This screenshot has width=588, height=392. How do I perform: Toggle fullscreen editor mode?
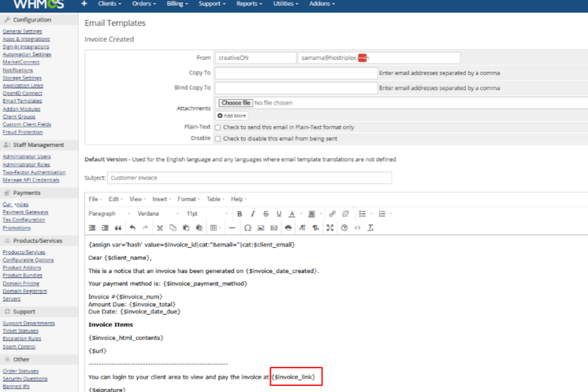point(330,228)
